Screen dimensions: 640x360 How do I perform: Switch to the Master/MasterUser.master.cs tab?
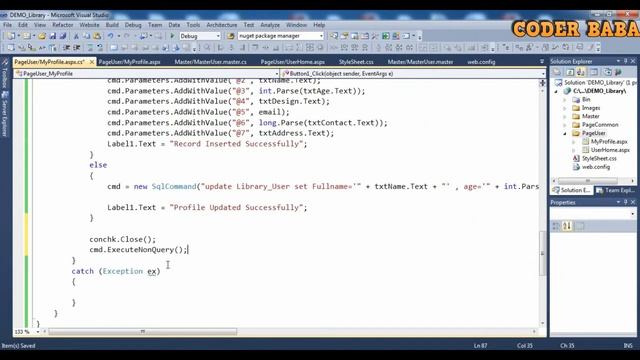click(x=210, y=62)
